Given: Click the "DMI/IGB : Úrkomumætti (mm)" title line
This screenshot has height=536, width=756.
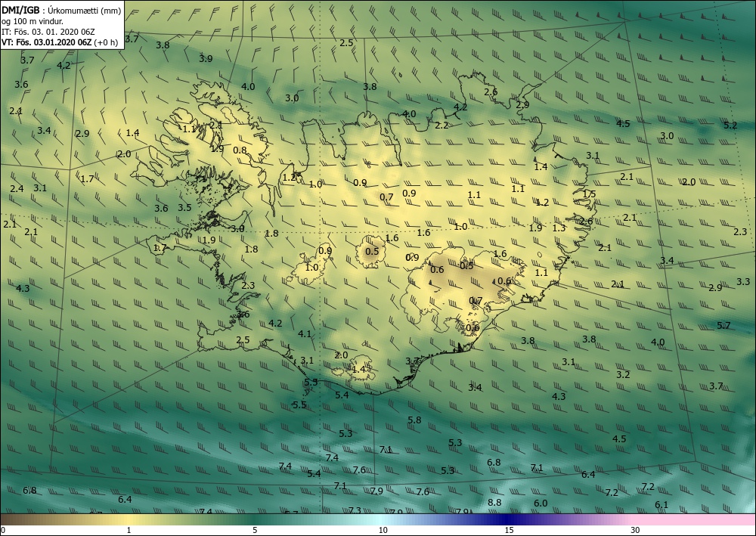Looking at the screenshot, I should [x=60, y=11].
